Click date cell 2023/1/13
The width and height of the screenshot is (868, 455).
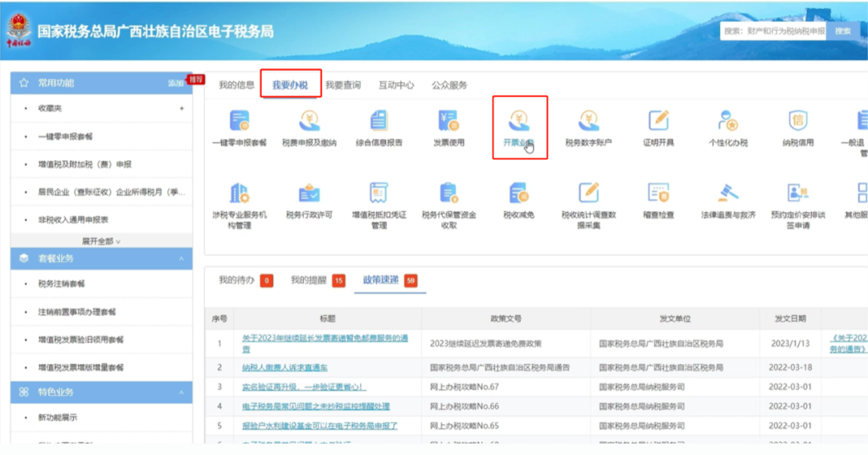pos(790,343)
